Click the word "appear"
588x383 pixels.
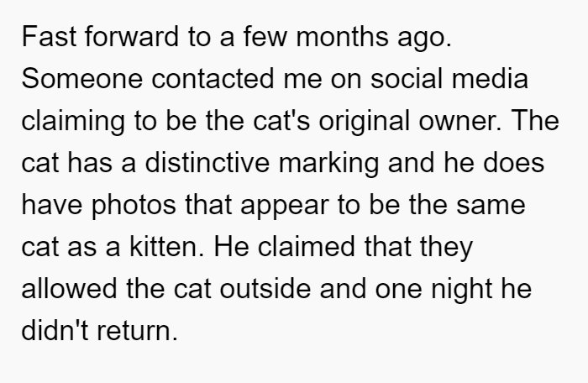(285, 207)
